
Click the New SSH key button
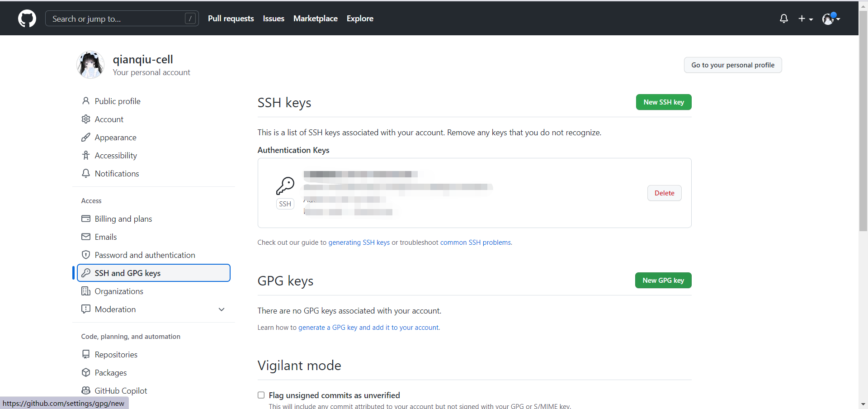click(x=663, y=102)
